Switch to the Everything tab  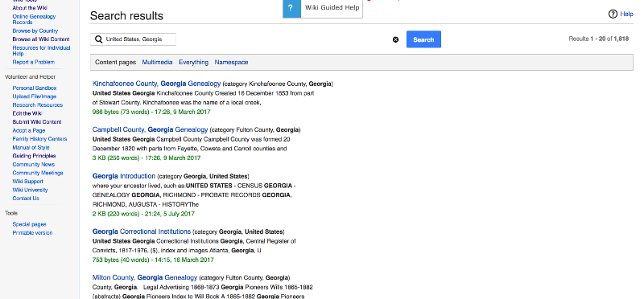click(193, 63)
